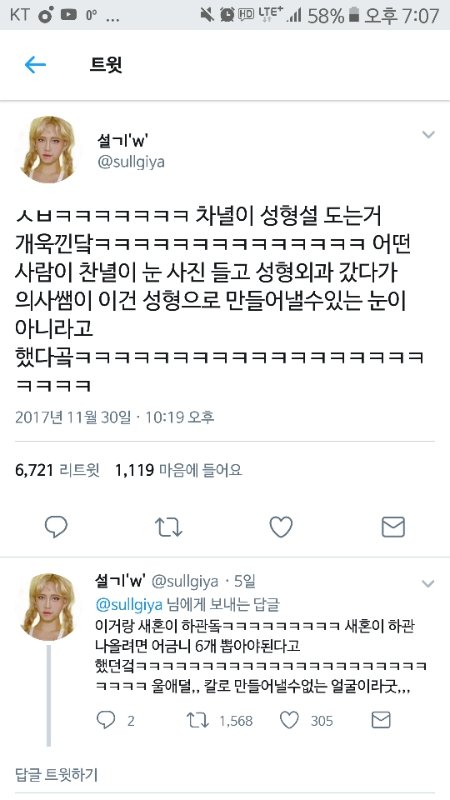
Task: Tap the battery 58% status indicator
Action: 333,15
